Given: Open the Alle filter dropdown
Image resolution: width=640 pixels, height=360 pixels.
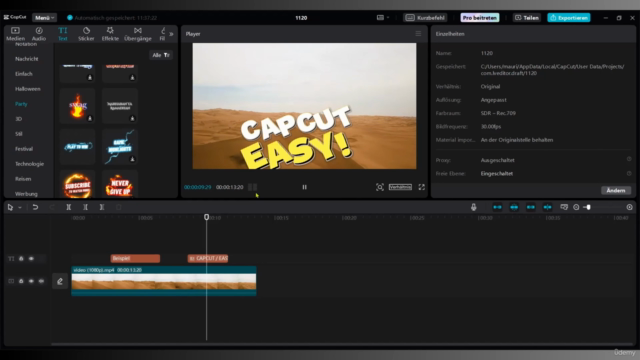Looking at the screenshot, I should [x=161, y=55].
